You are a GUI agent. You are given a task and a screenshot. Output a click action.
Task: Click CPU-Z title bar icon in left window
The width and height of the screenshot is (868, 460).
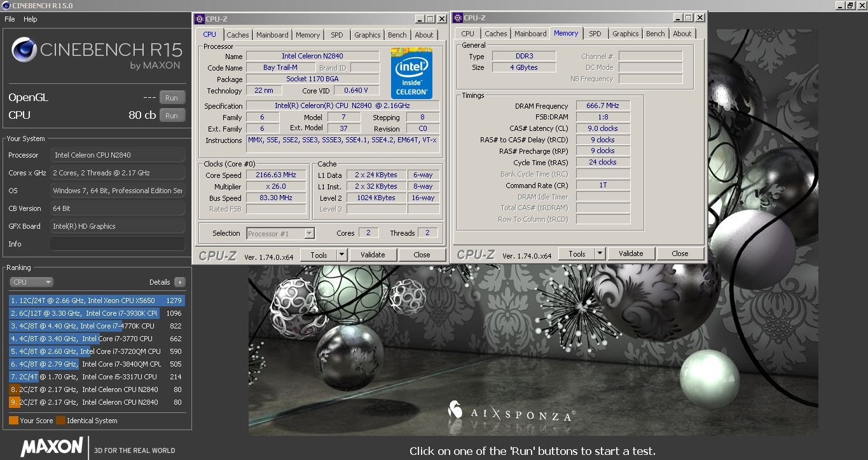(200, 19)
